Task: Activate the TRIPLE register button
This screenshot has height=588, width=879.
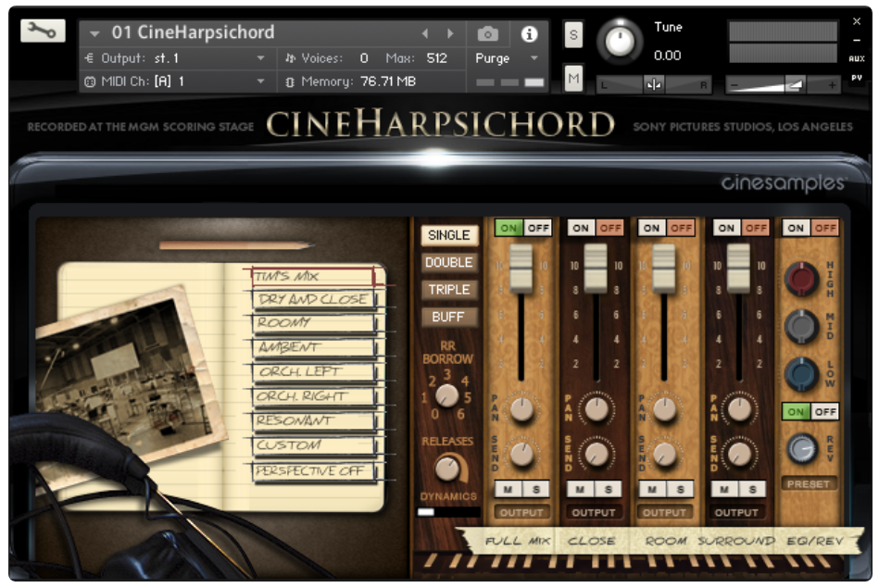Action: (449, 290)
